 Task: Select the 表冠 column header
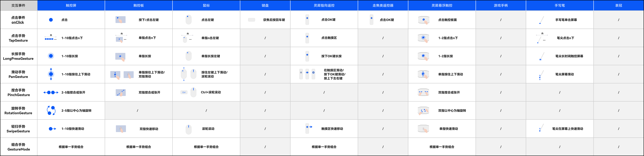(619, 5)
